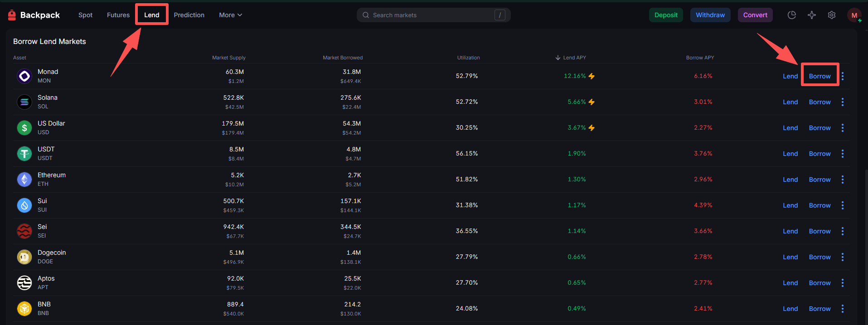Viewport: 868px width, 325px height.
Task: Sort by the Lend APY column
Action: tap(571, 58)
